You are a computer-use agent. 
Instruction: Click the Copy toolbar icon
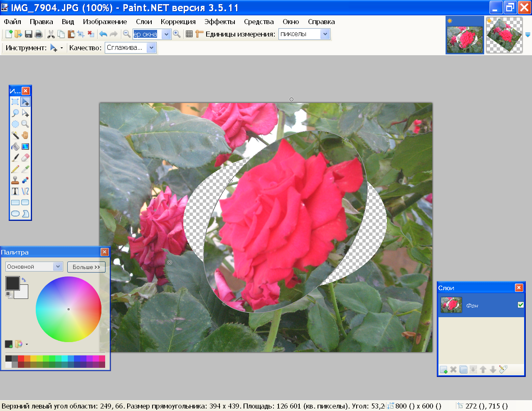coord(61,34)
